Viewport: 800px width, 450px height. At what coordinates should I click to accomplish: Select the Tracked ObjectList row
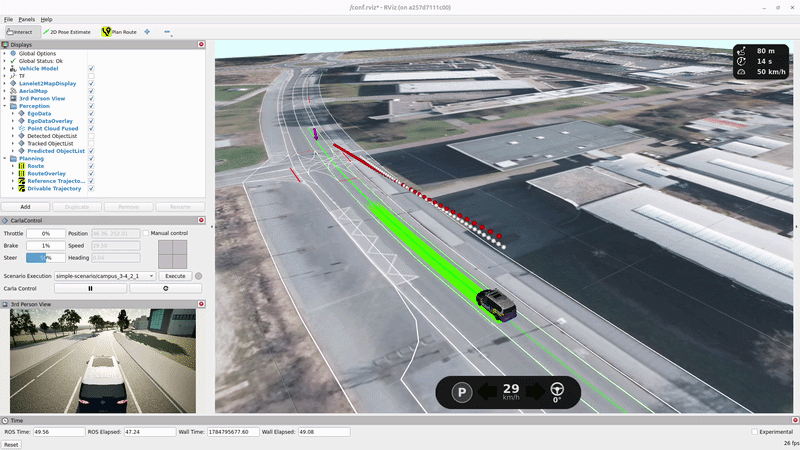pos(50,143)
